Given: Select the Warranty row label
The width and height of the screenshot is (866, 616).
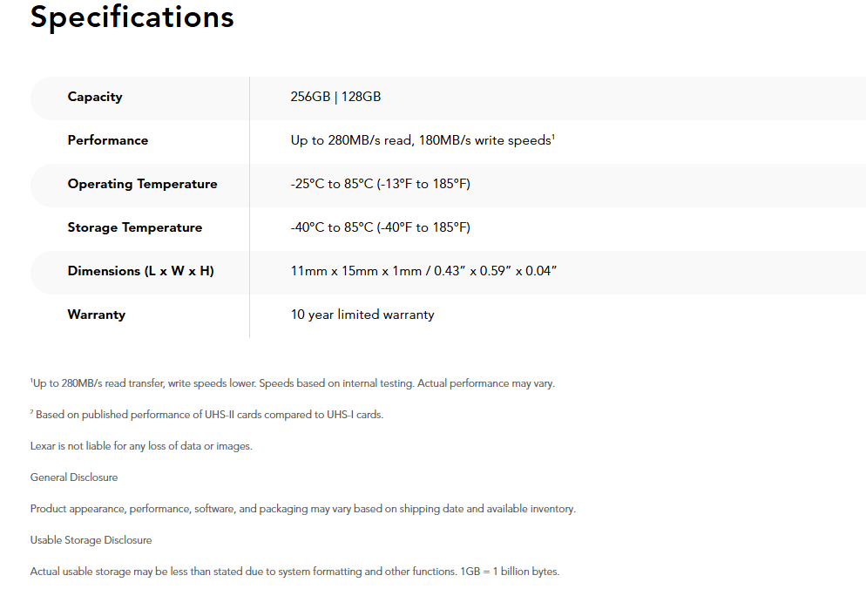Looking at the screenshot, I should point(97,315).
